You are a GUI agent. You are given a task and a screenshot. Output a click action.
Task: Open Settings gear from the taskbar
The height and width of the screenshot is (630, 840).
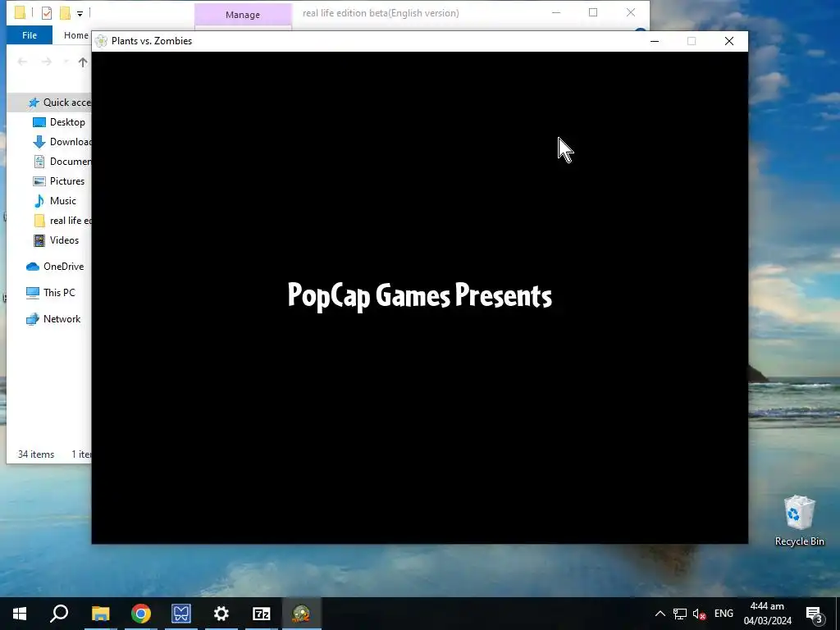(x=221, y=614)
